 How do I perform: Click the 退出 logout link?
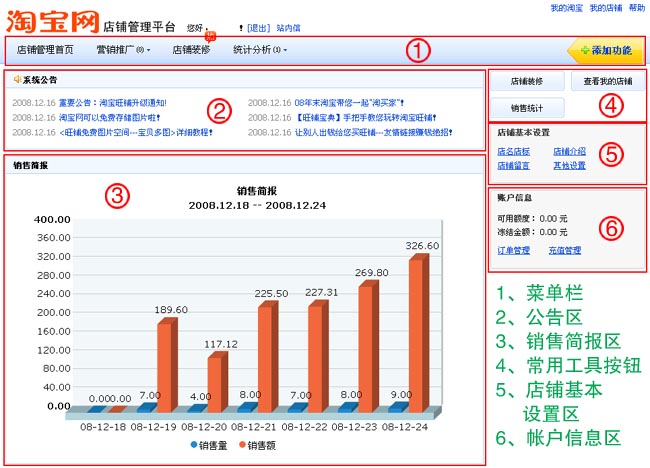(259, 28)
